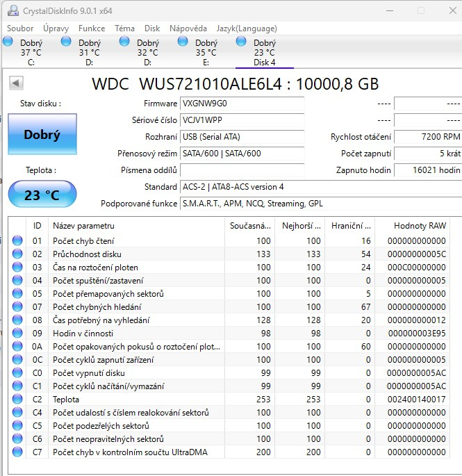Click status orb for attribute C5 podezřelých sektorů
462x476 pixels.
click(17, 425)
